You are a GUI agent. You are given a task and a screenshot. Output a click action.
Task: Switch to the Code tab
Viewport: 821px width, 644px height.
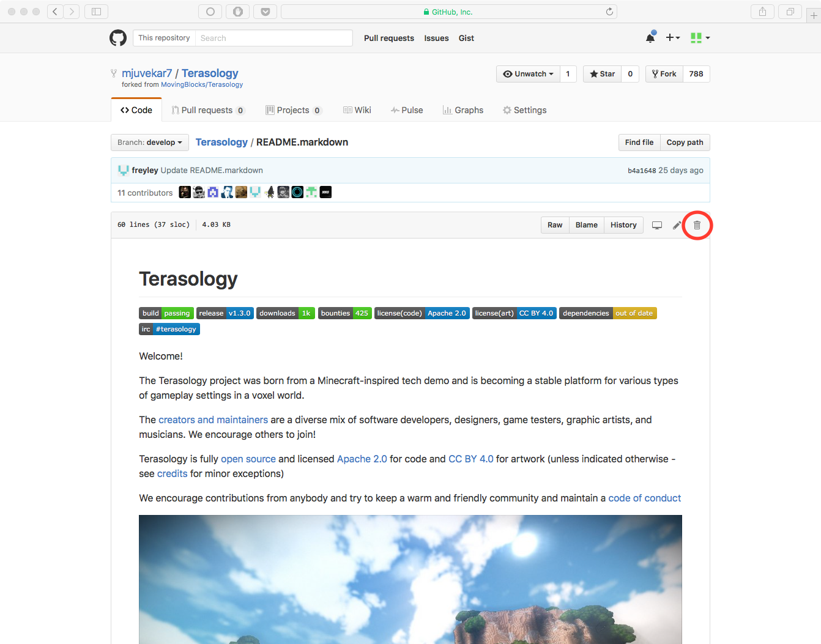[136, 110]
